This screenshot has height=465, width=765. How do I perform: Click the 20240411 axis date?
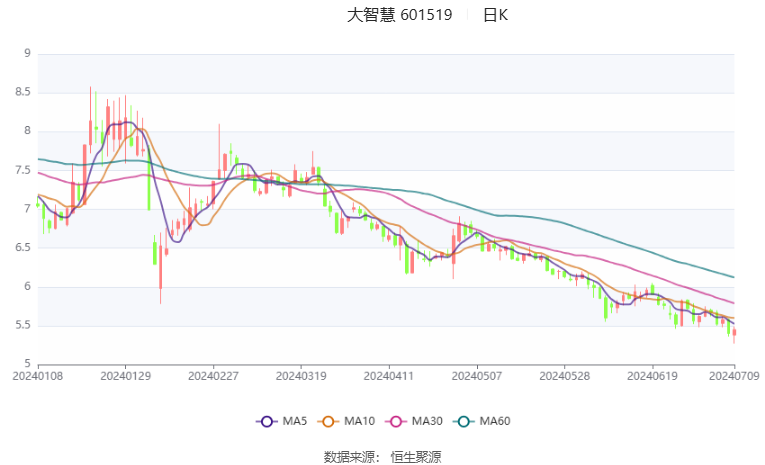(x=389, y=376)
